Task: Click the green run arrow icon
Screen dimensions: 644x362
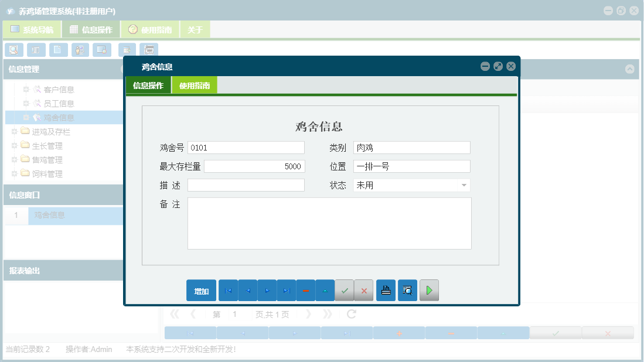Action: pos(429,290)
